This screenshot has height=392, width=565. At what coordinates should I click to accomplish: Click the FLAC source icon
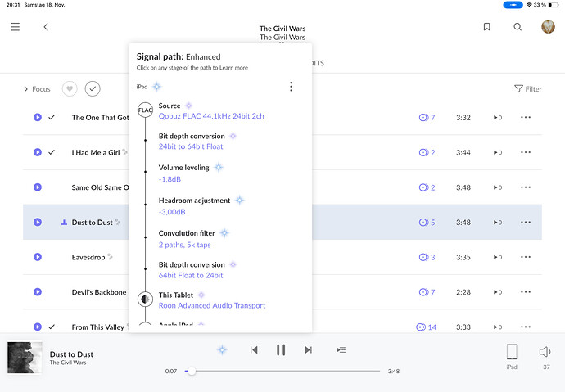(145, 110)
